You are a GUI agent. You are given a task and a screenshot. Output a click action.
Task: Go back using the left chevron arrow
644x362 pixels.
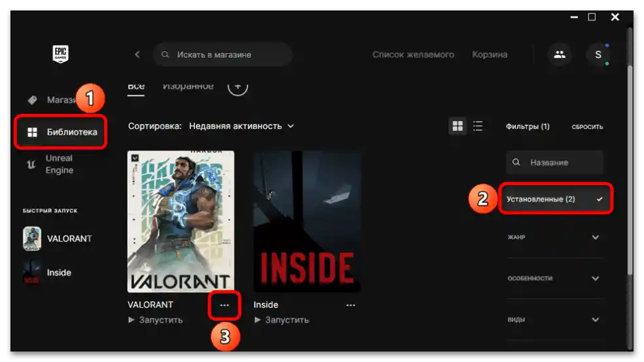[x=137, y=54]
